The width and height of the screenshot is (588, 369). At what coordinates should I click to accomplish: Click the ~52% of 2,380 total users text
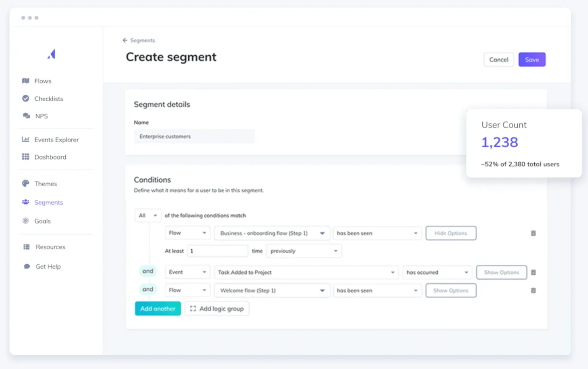[x=520, y=164]
